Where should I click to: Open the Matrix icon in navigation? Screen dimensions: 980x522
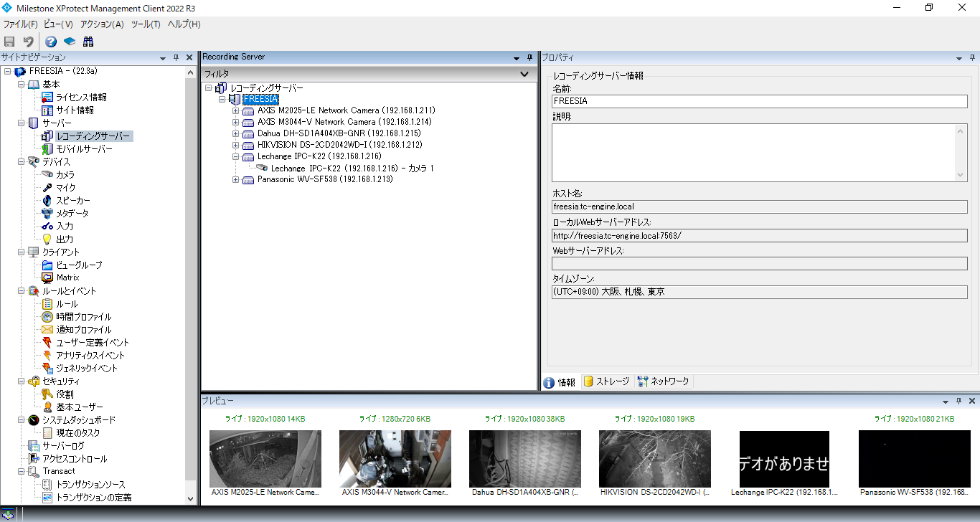(x=47, y=277)
